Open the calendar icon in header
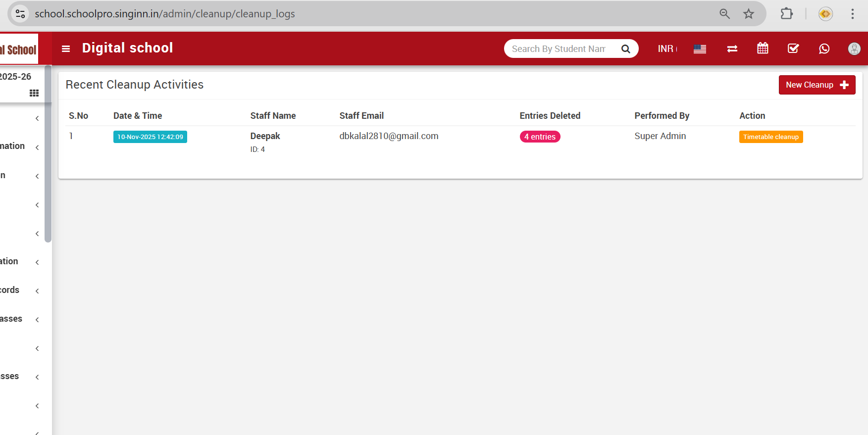The image size is (868, 435). [763, 48]
